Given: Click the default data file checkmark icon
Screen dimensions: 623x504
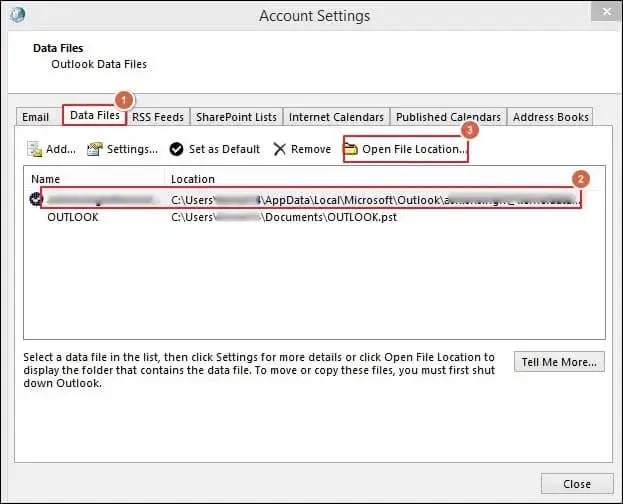Looking at the screenshot, I should click(x=36, y=199).
